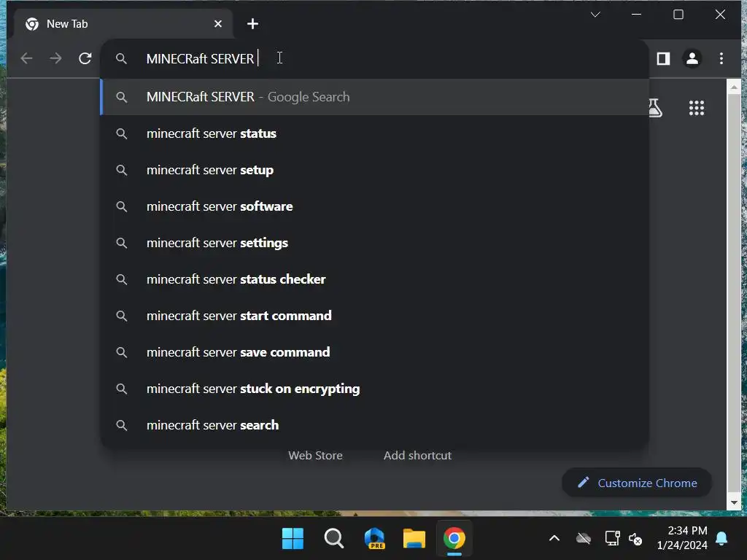Open File Explorer from taskbar
This screenshot has width=747, height=560.
point(414,539)
